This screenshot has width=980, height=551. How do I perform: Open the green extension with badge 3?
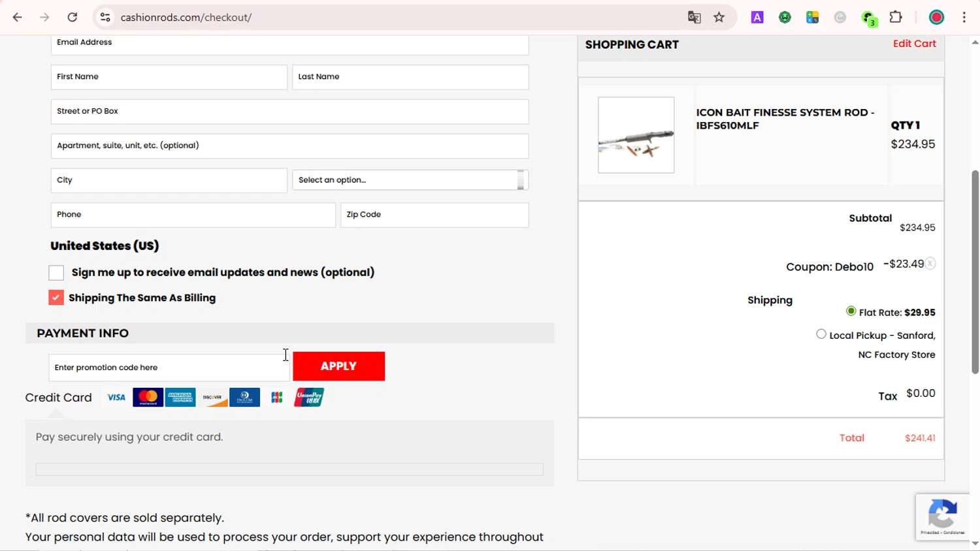(869, 18)
